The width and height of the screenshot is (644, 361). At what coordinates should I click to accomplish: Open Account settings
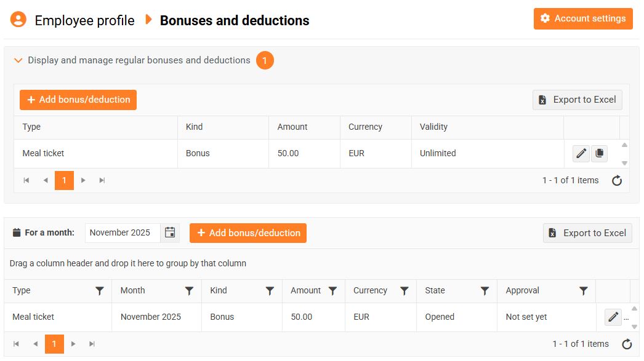pos(583,18)
